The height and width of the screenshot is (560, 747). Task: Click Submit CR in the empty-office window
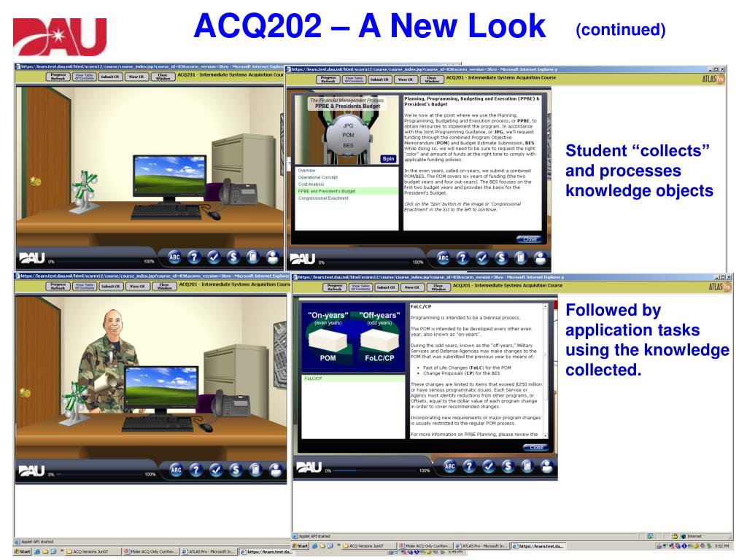point(111,77)
